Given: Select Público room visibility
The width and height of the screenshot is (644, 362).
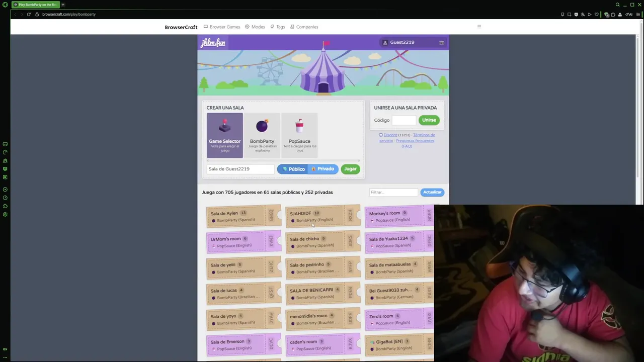Looking at the screenshot, I should point(293,169).
